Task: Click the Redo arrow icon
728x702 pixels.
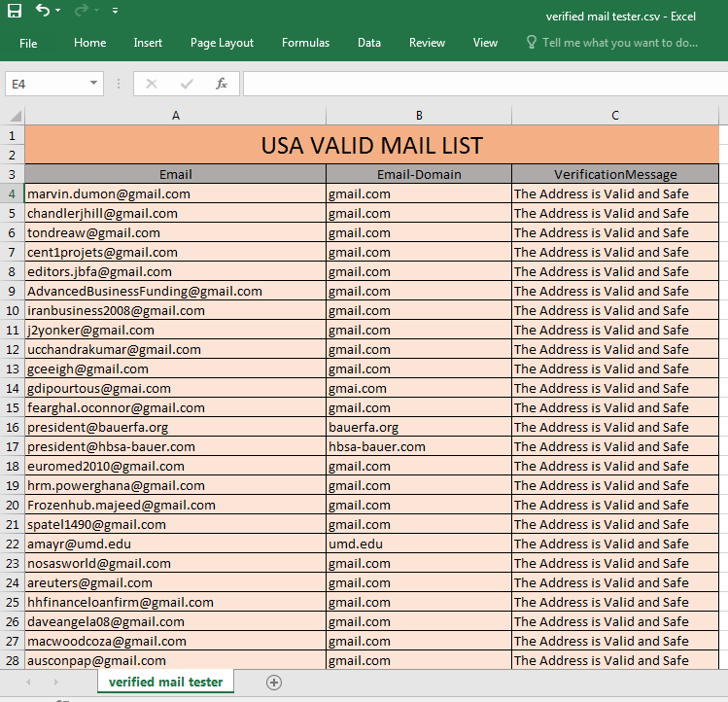Action: point(84,11)
